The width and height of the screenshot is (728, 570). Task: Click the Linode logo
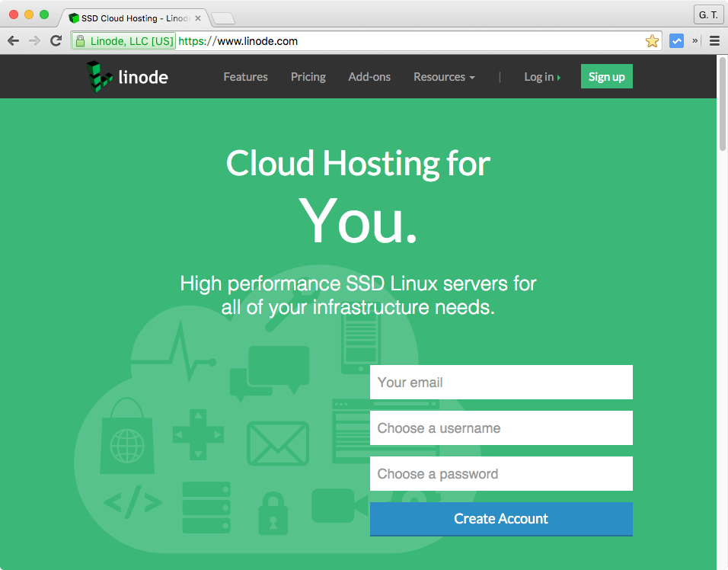[x=126, y=76]
